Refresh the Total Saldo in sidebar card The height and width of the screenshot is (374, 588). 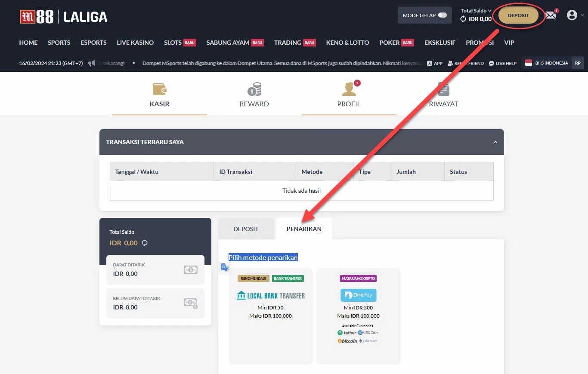pyautogui.click(x=145, y=243)
